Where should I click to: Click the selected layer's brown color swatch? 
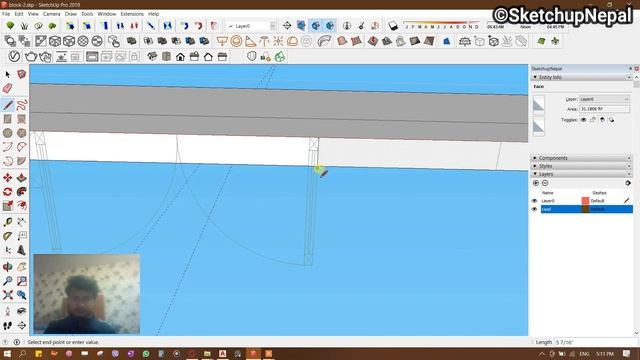tap(585, 209)
